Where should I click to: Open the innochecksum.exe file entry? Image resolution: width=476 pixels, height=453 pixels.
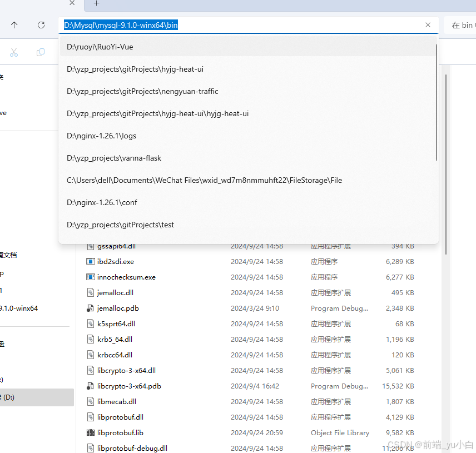[x=123, y=277]
